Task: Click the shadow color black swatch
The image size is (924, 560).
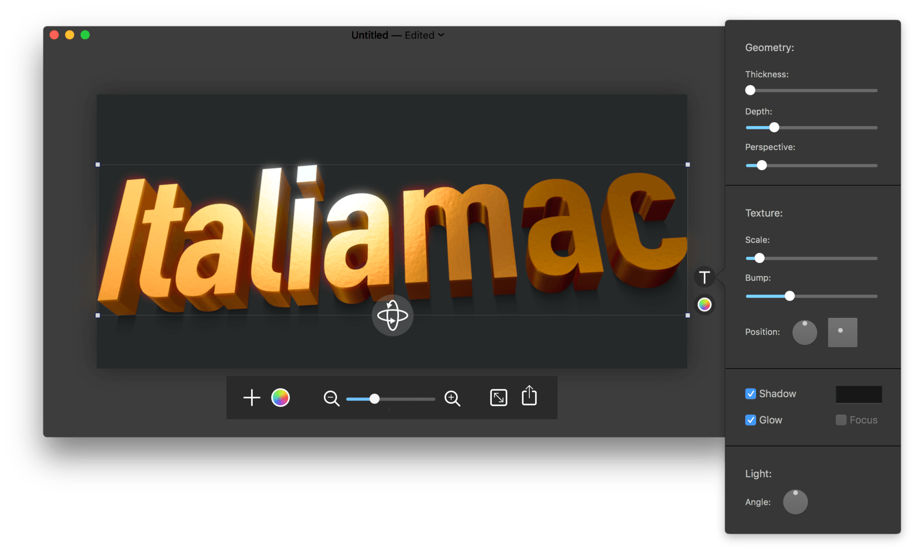Action: click(x=859, y=394)
